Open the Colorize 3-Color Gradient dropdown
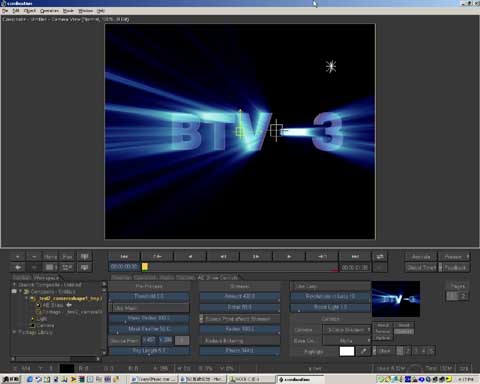 tap(347, 330)
